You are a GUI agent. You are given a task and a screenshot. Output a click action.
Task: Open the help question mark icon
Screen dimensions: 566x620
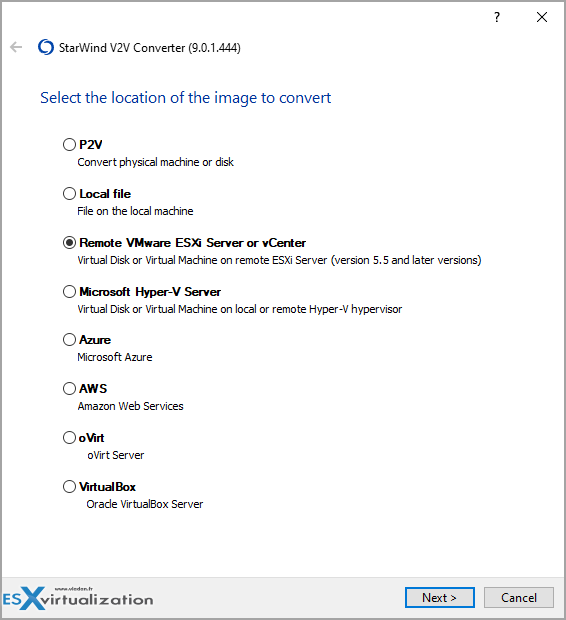pos(497,17)
